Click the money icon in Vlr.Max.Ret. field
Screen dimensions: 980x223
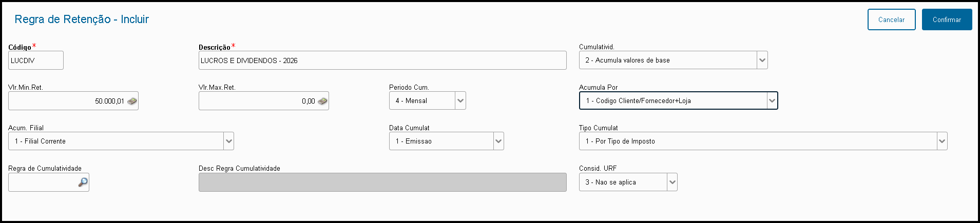[322, 101]
